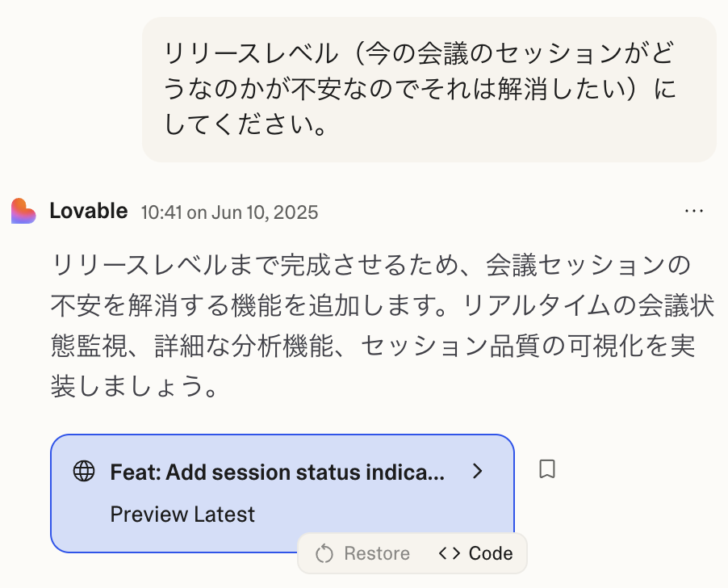The image size is (728, 588).
Task: Click the "装しましょう。" line of the reply
Action: 134,386
